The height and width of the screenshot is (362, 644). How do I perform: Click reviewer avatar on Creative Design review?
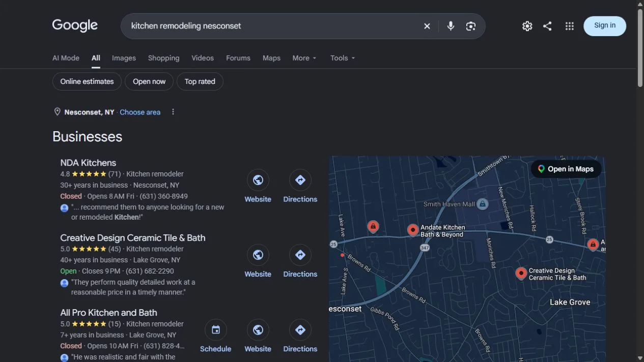point(64,283)
